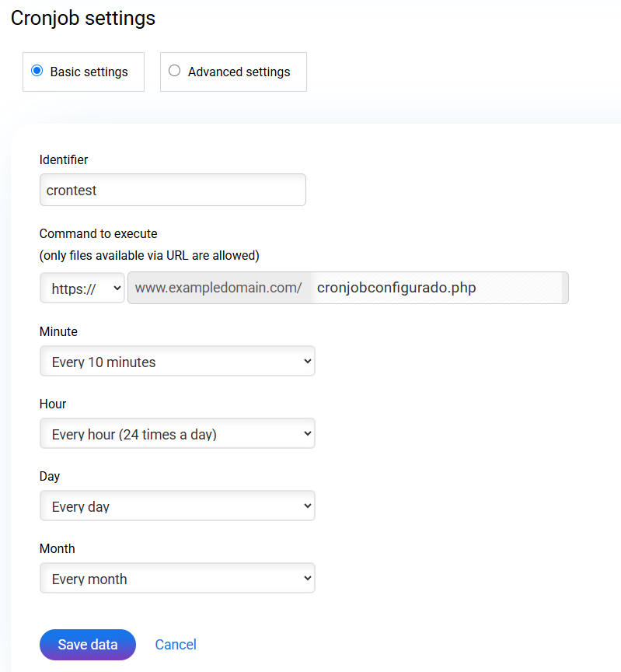
Task: Expand the Hour dropdown showing Every hour
Action: click(177, 434)
